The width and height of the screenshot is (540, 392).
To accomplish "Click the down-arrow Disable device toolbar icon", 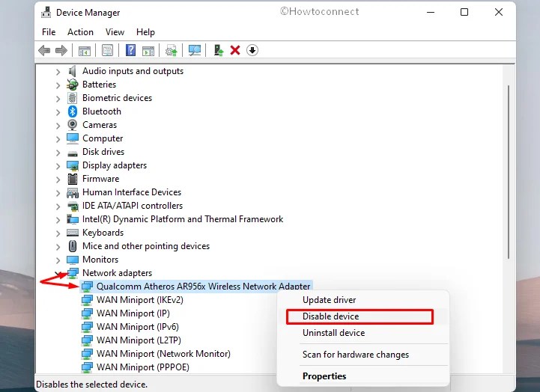I will pos(252,50).
